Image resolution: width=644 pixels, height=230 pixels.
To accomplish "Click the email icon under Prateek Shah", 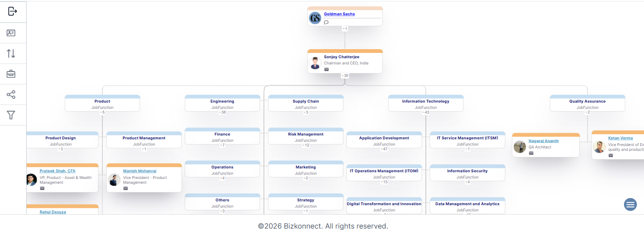I will coord(42,188).
